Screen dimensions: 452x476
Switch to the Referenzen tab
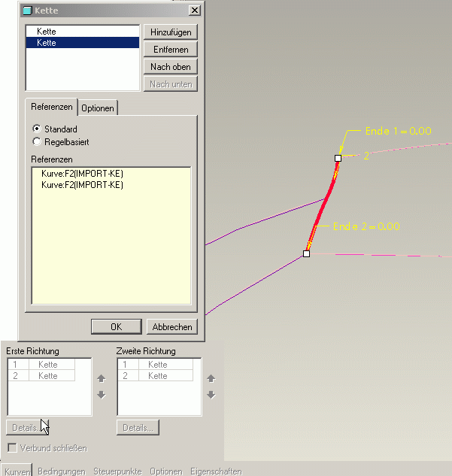[52, 107]
